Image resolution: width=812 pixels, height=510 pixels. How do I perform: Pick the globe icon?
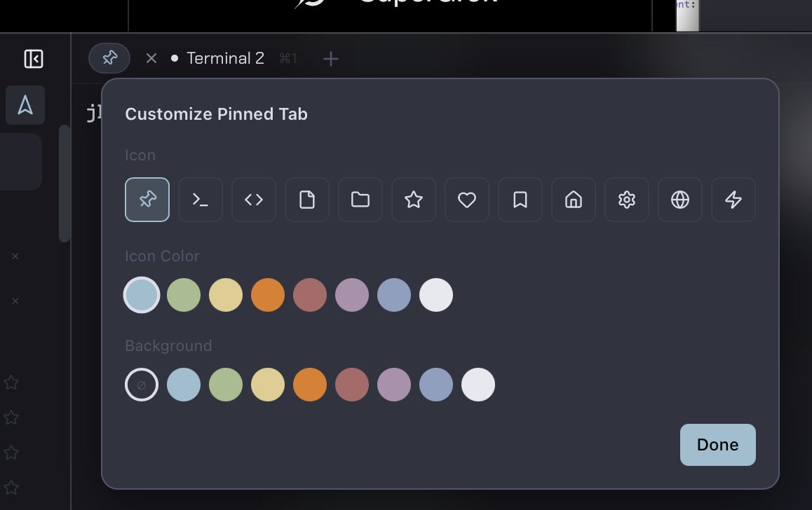coord(680,200)
